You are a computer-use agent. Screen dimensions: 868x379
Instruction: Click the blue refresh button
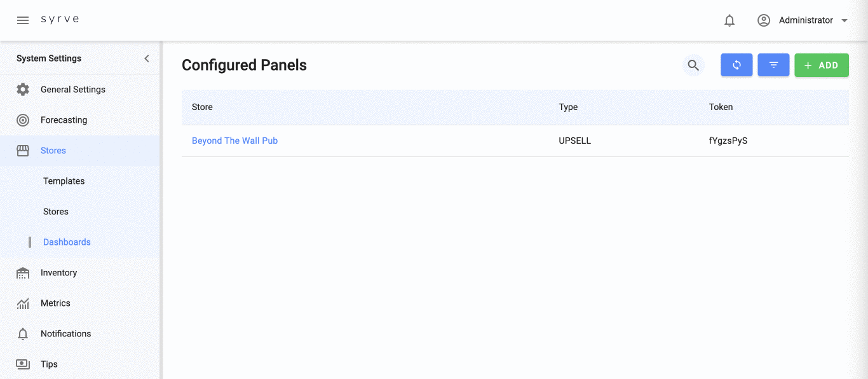point(736,65)
